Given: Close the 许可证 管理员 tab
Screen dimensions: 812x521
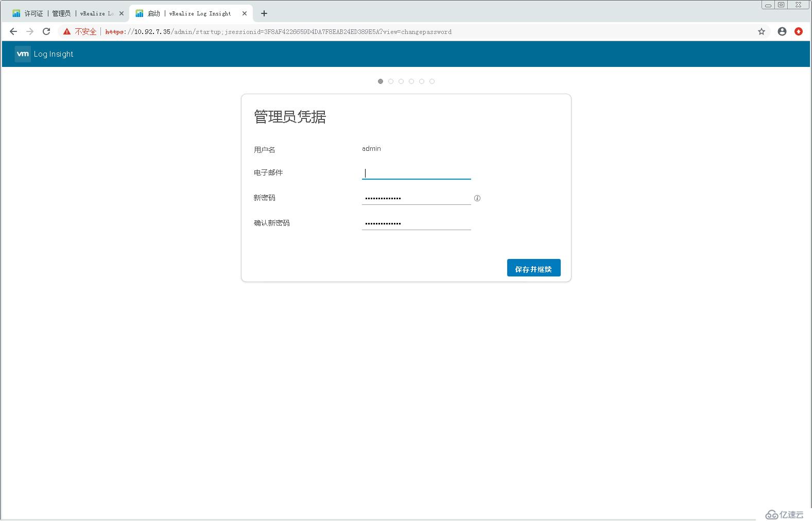Looking at the screenshot, I should pyautogui.click(x=122, y=13).
